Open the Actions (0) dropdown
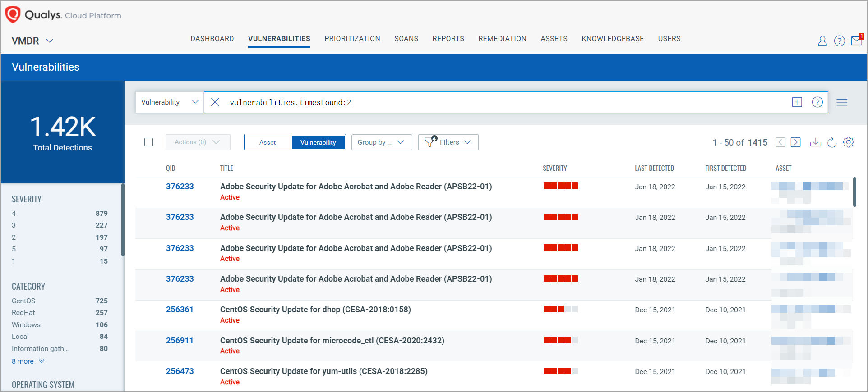 198,142
